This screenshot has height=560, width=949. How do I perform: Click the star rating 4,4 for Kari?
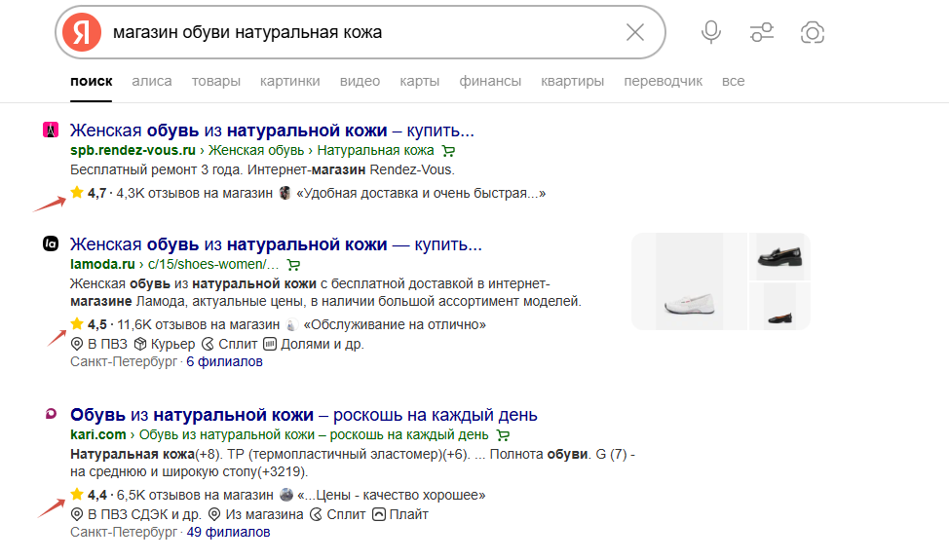pos(89,495)
